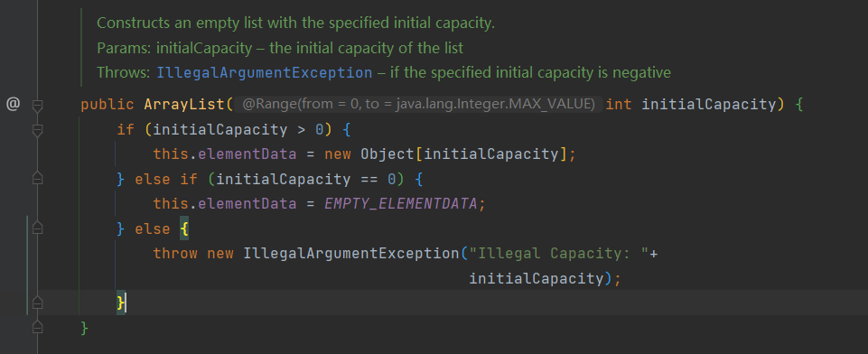This screenshot has width=868, height=354.
Task: Click the VCS change marker beside else block
Action: tap(27, 265)
